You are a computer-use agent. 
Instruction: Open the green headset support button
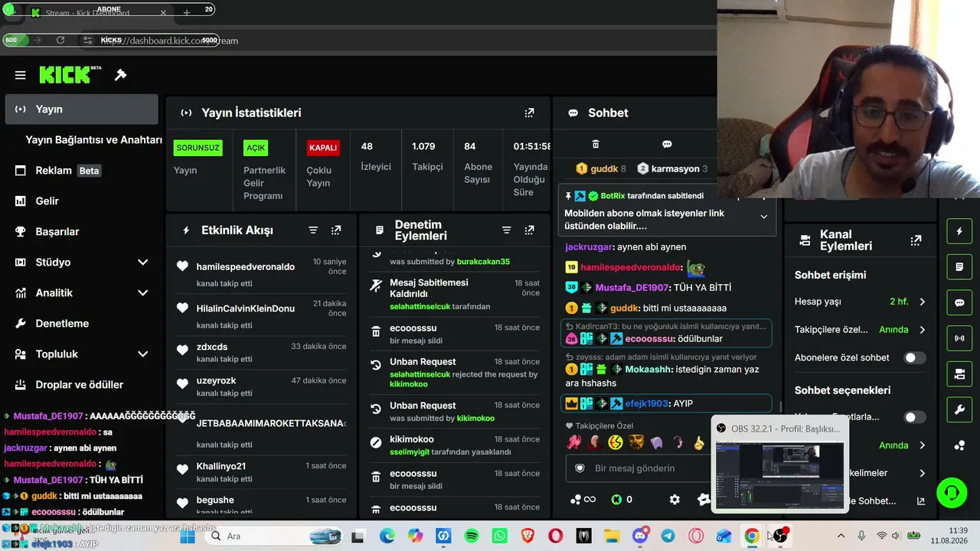[x=952, y=491]
